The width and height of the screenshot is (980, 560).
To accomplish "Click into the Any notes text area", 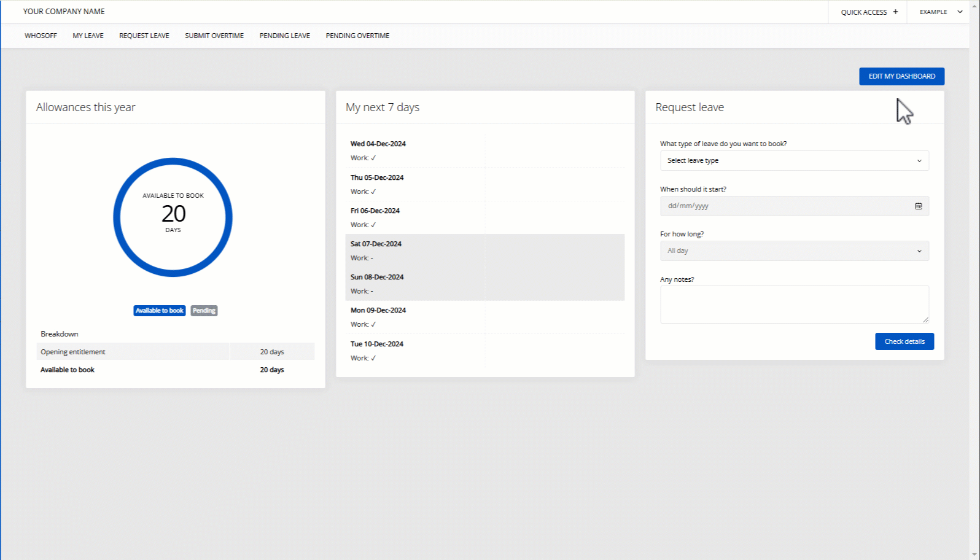I will pyautogui.click(x=794, y=305).
